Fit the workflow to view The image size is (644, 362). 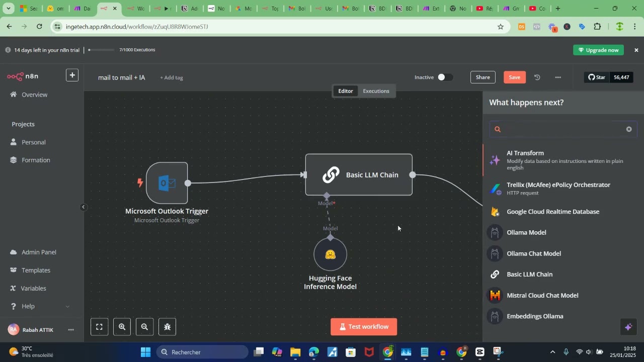tap(99, 327)
